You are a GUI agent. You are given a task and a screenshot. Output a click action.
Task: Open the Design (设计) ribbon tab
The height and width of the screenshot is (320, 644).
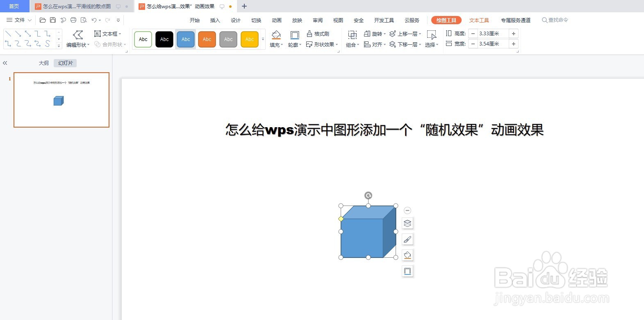click(x=236, y=20)
